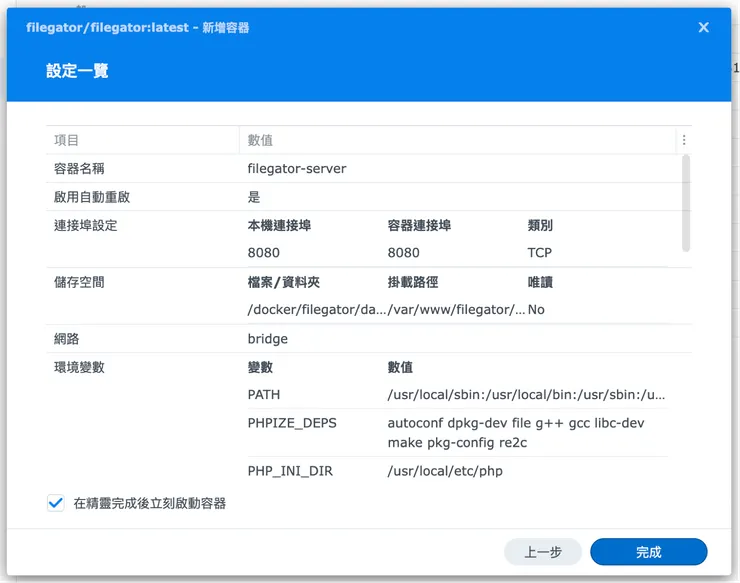The height and width of the screenshot is (583, 740).
Task: Select the read-only No value
Action: tap(536, 310)
